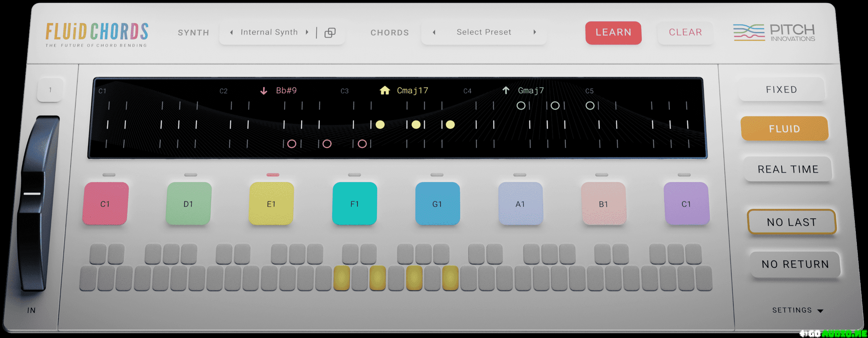Click the Fluid Chords logo
Viewport: 868px width, 338px height.
pyautogui.click(x=97, y=35)
